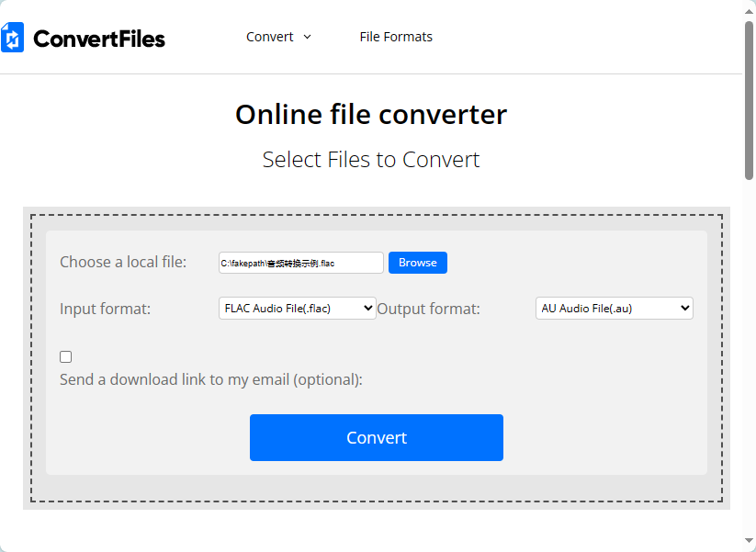Image resolution: width=756 pixels, height=552 pixels.
Task: Click 'Select Files to Convert' text
Action: click(x=371, y=159)
